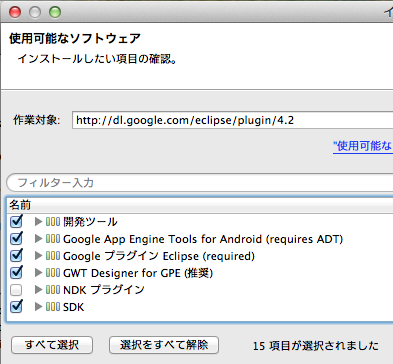Viewport: 393px width, 364px height.
Task: Click the 使用可能なソフトウェア heading
Action: coord(75,38)
